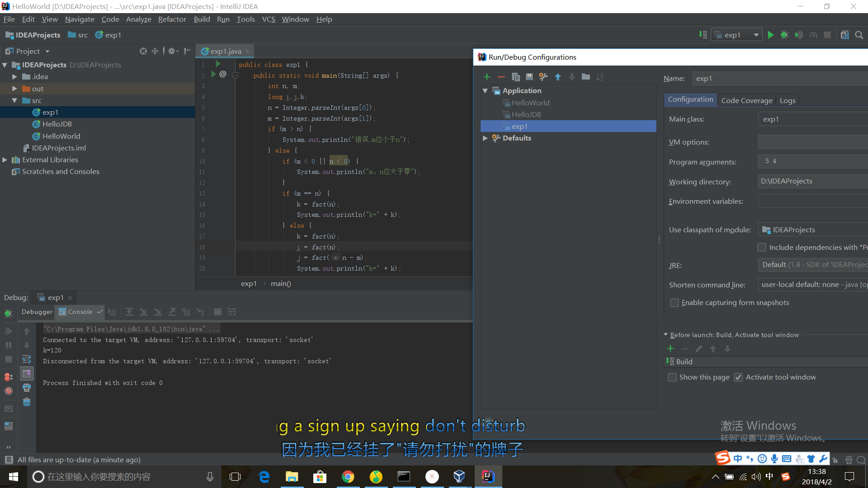This screenshot has width=868, height=488.
Task: Toggle soft-wrap icon in console sidebar
Action: coord(27,359)
